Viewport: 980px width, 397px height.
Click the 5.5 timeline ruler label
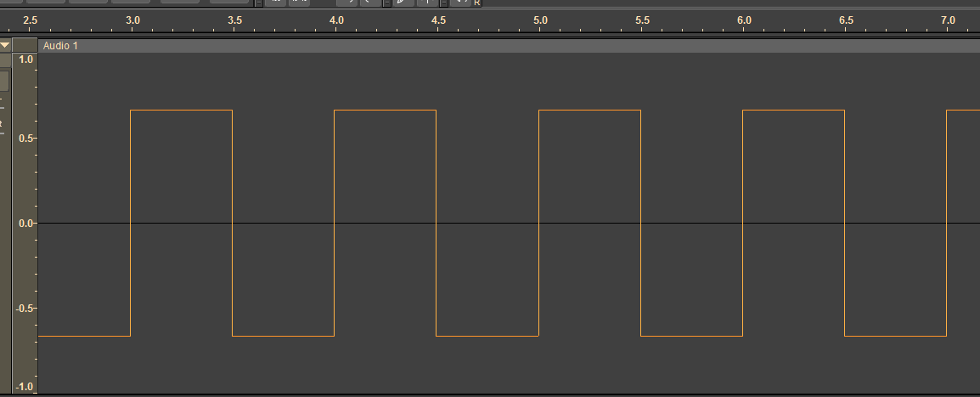coord(642,20)
